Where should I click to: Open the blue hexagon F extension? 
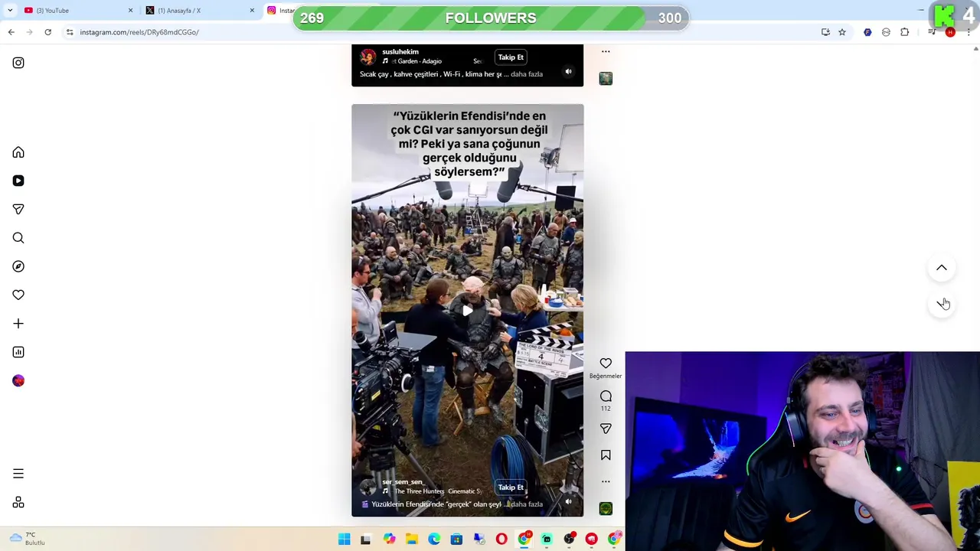(x=867, y=32)
